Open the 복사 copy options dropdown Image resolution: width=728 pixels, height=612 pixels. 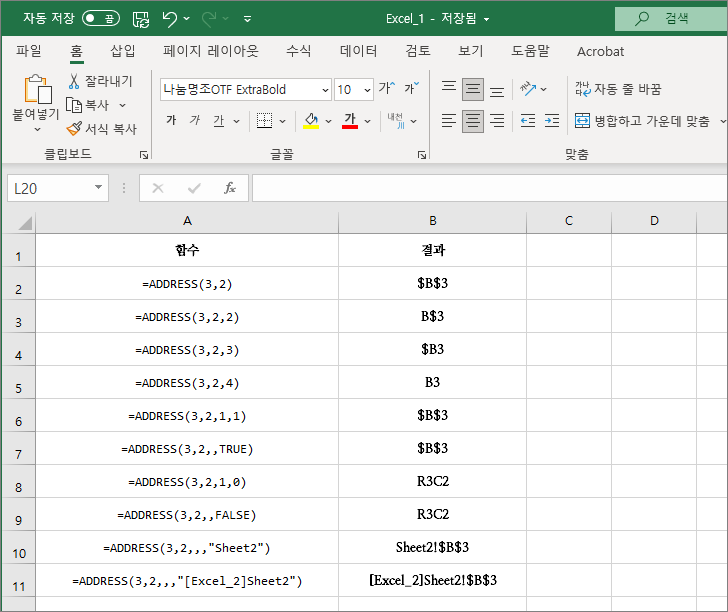(x=123, y=105)
